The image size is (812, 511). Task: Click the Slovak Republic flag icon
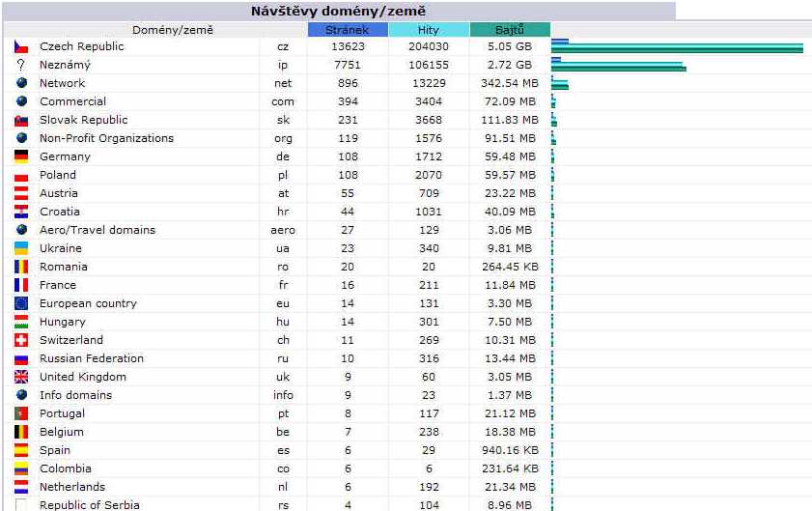click(x=21, y=120)
